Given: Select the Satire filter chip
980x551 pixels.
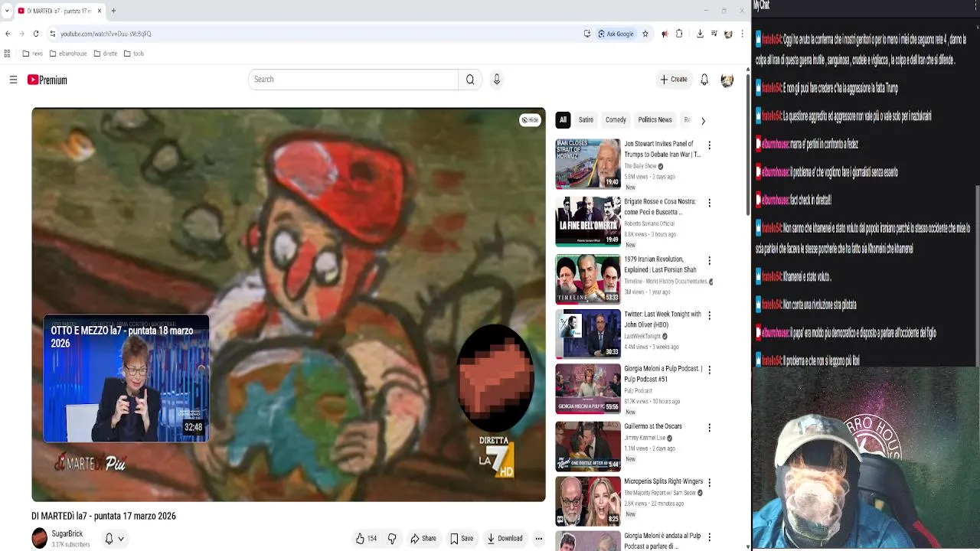Looking at the screenshot, I should [x=586, y=120].
